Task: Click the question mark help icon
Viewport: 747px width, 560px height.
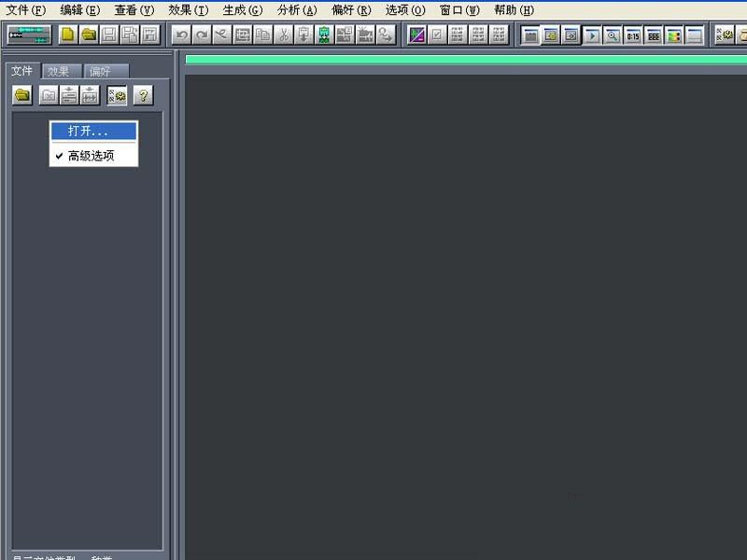Action: click(143, 95)
